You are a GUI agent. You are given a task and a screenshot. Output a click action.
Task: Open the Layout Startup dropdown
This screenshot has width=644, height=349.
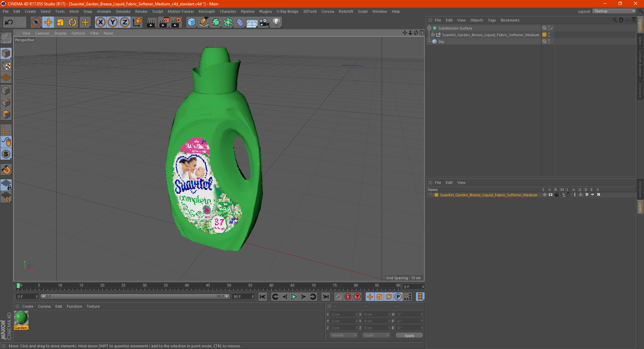pos(614,11)
